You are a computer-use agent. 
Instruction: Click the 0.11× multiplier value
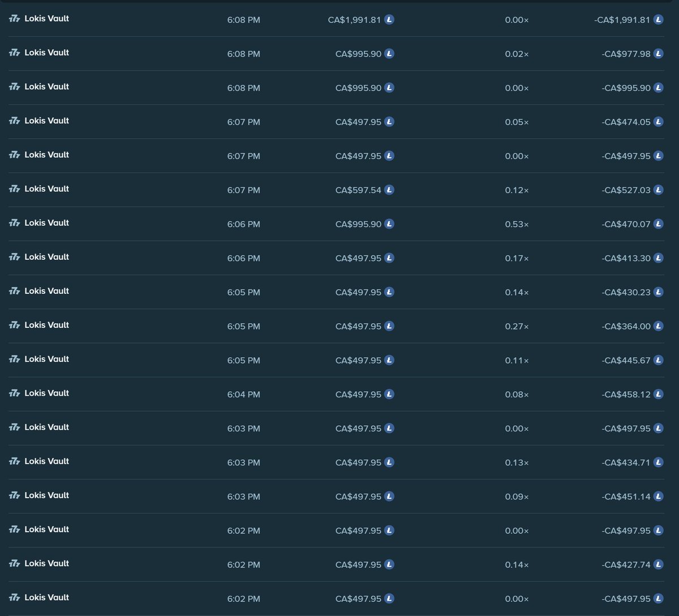(x=517, y=360)
